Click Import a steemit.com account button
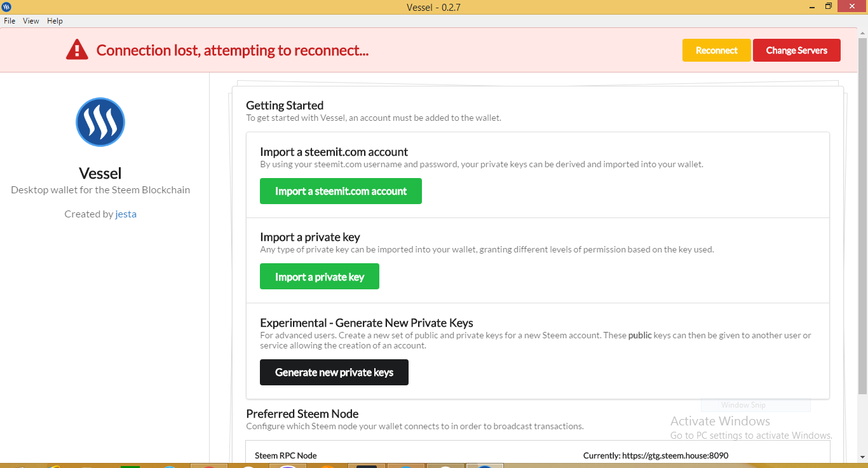Viewport: 868px width, 468px height. click(341, 191)
